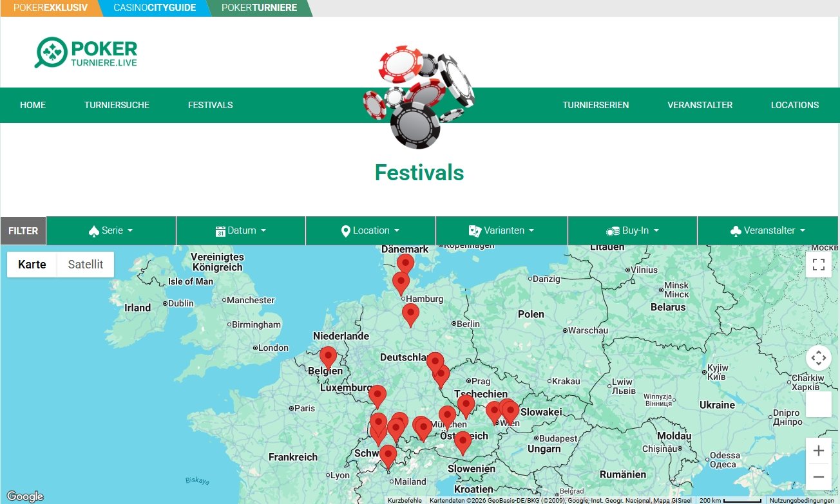Click the Poker Turniere.Live logo
The width and height of the screenshot is (840, 504).
point(86,53)
